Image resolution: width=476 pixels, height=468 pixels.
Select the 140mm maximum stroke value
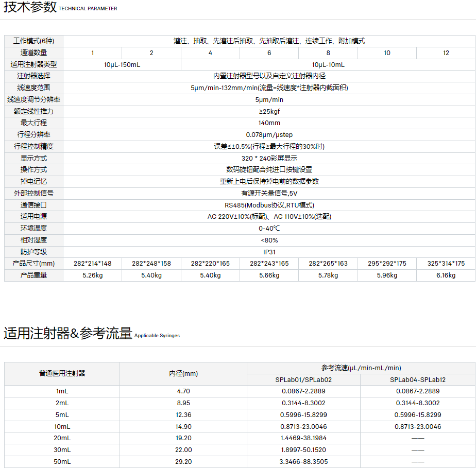pyautogui.click(x=269, y=123)
